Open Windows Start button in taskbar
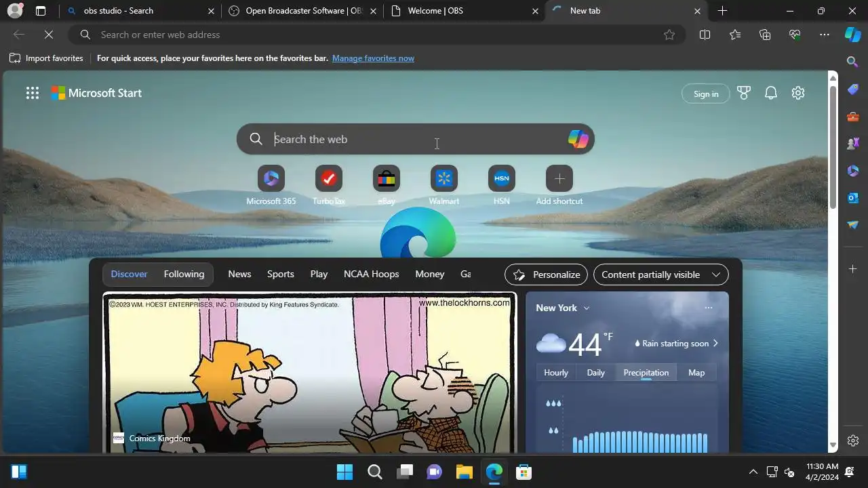The height and width of the screenshot is (488, 868). coord(345,472)
